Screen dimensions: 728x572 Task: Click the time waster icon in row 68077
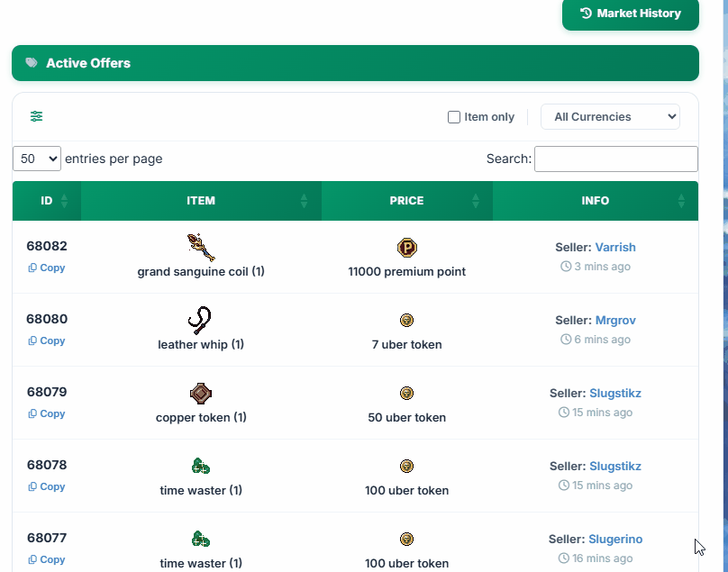201,539
